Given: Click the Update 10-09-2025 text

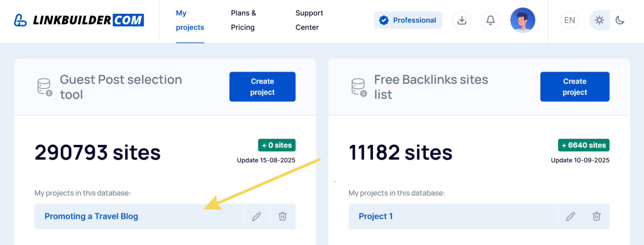Looking at the screenshot, I should (x=580, y=160).
